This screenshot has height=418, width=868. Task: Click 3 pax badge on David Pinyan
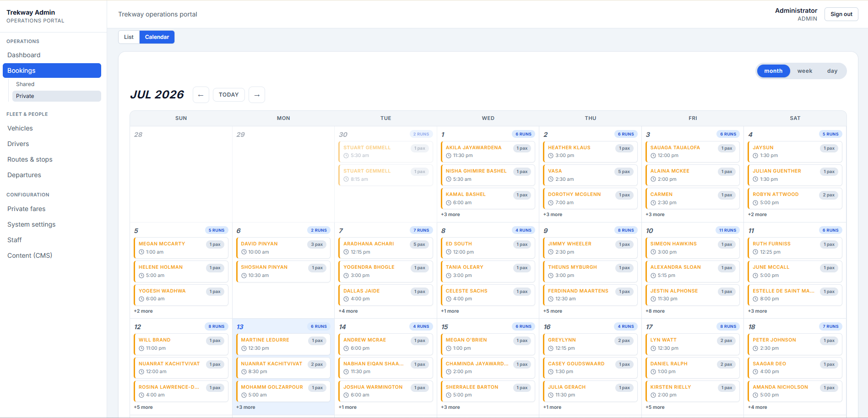coord(317,244)
